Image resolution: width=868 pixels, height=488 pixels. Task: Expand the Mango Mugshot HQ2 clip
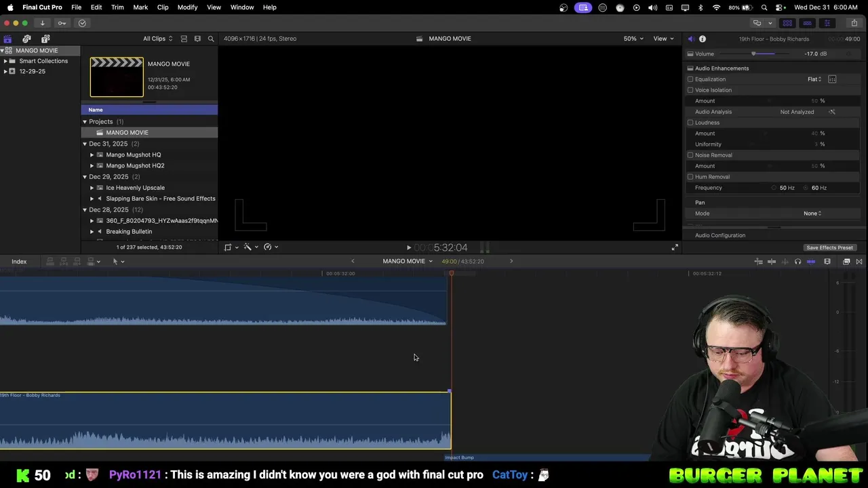tap(92, 165)
